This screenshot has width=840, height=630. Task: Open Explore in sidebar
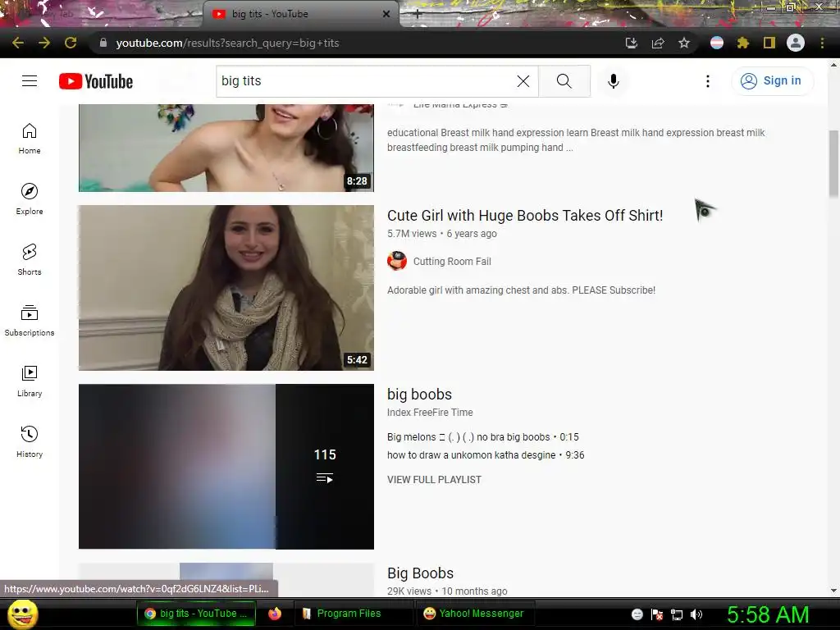(30, 199)
